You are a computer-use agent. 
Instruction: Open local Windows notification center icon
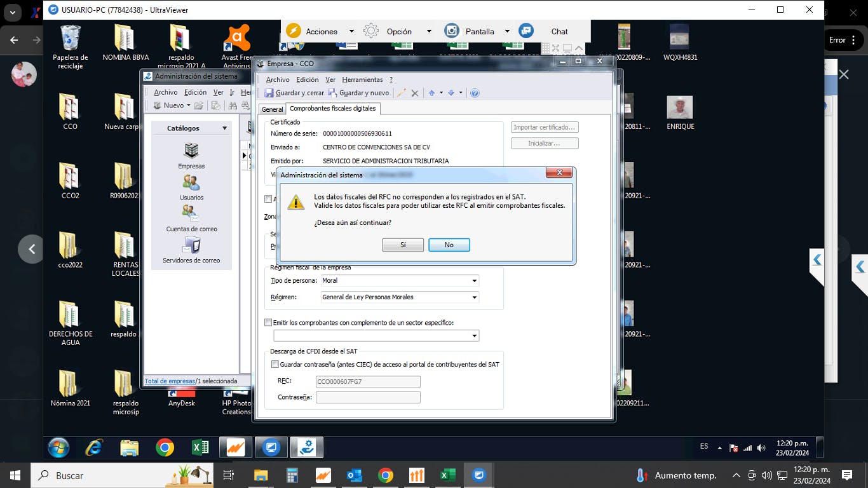point(847,475)
